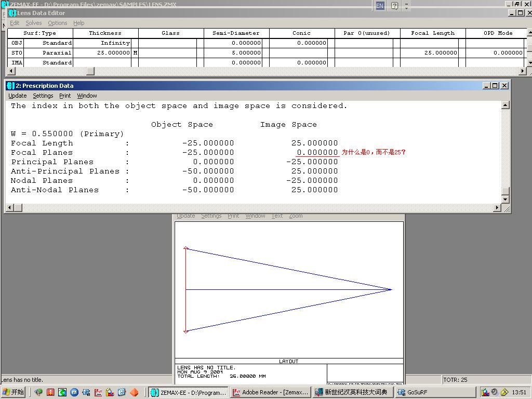Select the Glass column header

pos(170,33)
